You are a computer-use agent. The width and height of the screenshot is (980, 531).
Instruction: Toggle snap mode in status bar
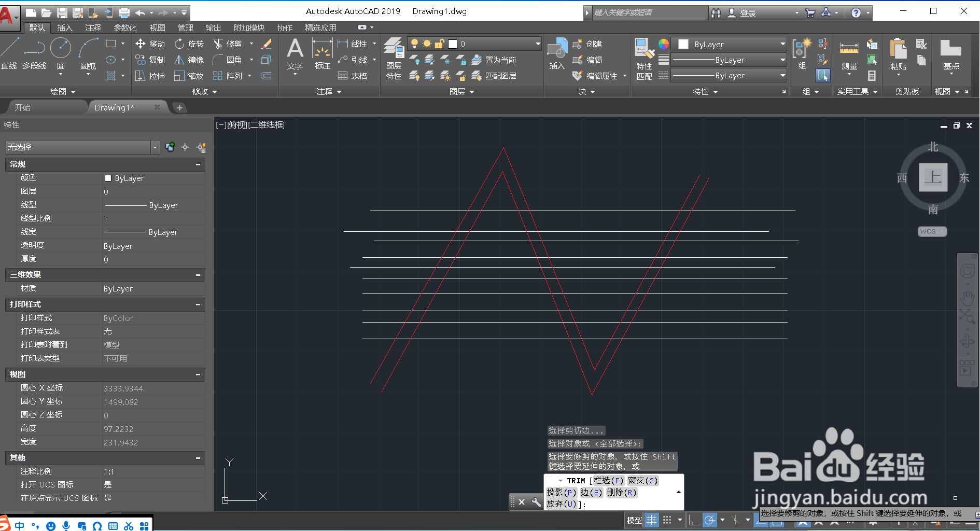click(x=667, y=520)
